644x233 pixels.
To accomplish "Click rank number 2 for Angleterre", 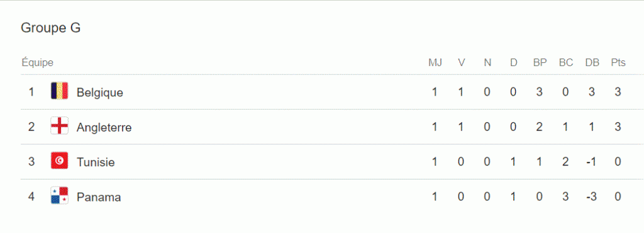I will pyautogui.click(x=31, y=127).
